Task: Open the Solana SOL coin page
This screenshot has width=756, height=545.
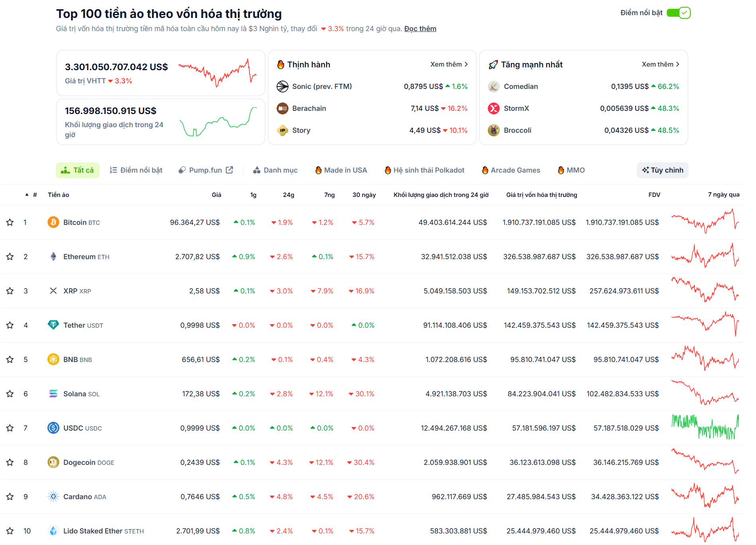Action: tap(81, 394)
